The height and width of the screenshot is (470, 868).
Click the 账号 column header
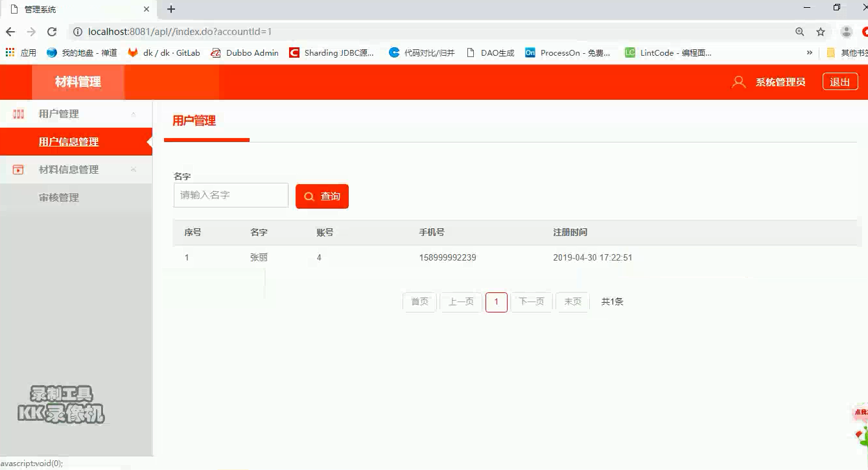coord(325,232)
